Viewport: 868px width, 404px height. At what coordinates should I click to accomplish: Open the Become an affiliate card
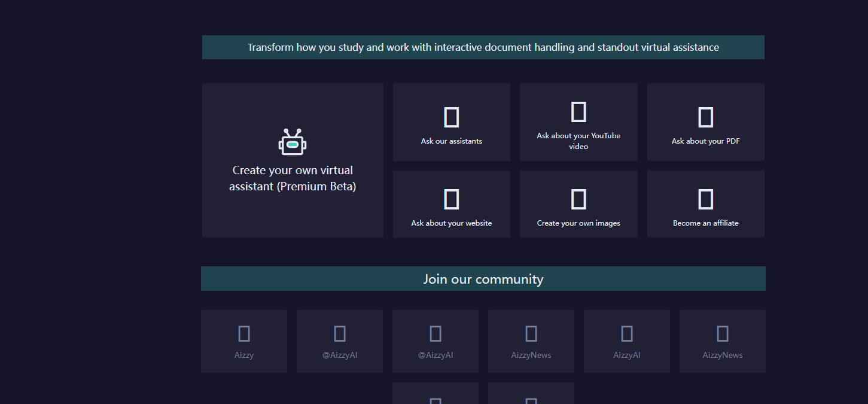(706, 204)
